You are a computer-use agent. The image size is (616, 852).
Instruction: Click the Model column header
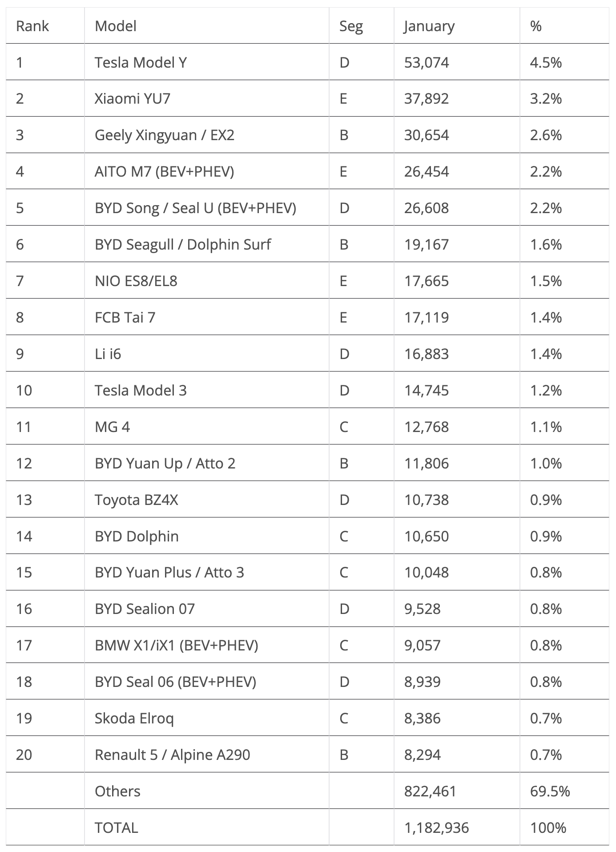[116, 26]
